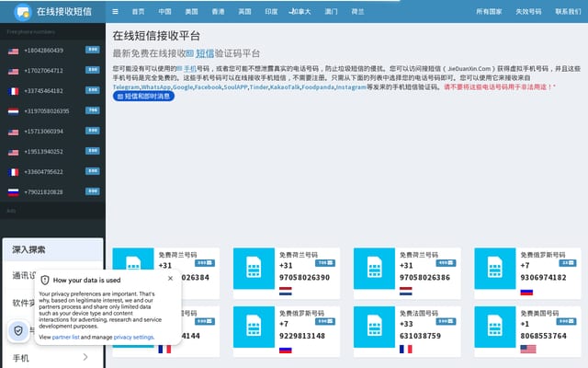The width and height of the screenshot is (588, 368).
Task: Open the 香港 nav item
Action: (218, 12)
